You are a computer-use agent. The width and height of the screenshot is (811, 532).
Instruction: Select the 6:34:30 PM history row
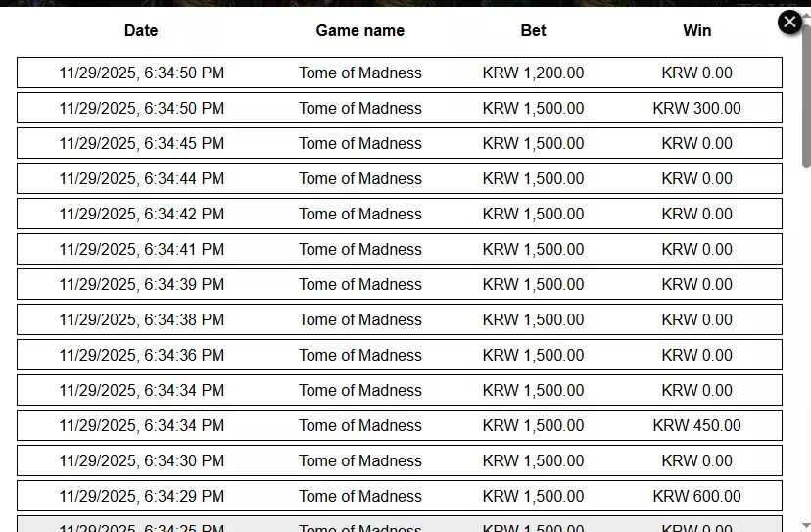coord(400,460)
